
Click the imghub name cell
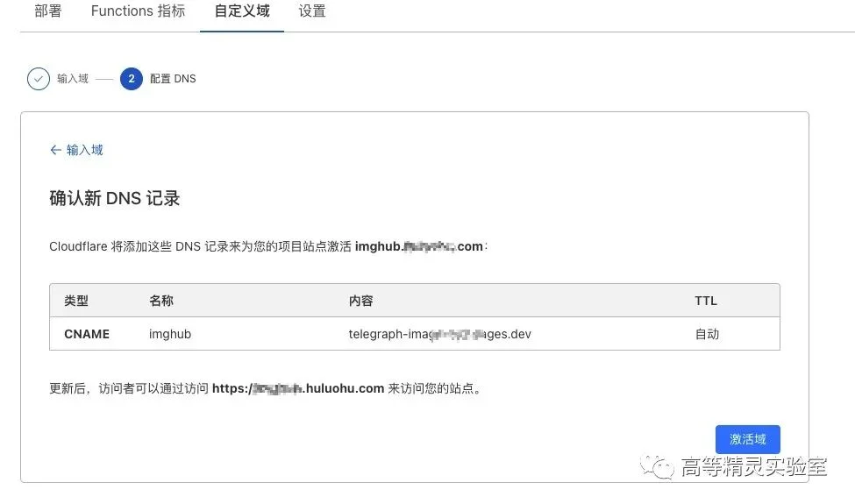click(170, 334)
